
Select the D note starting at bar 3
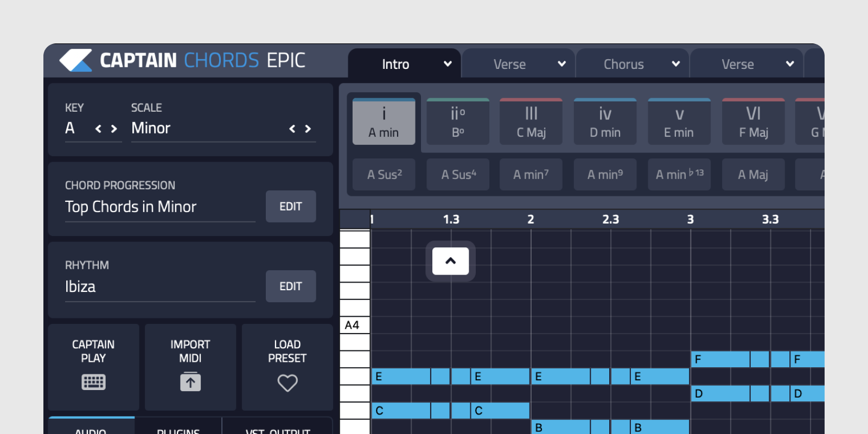(x=720, y=393)
